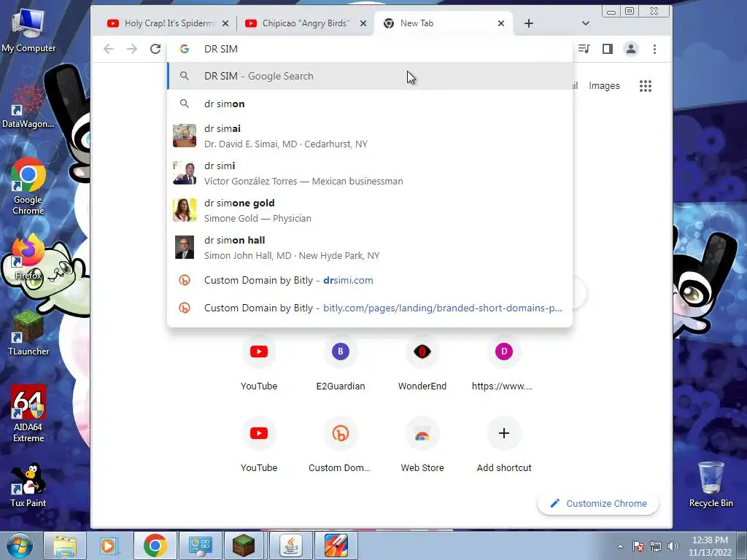Close the Holy Crap Spiderman tab

[x=225, y=23]
